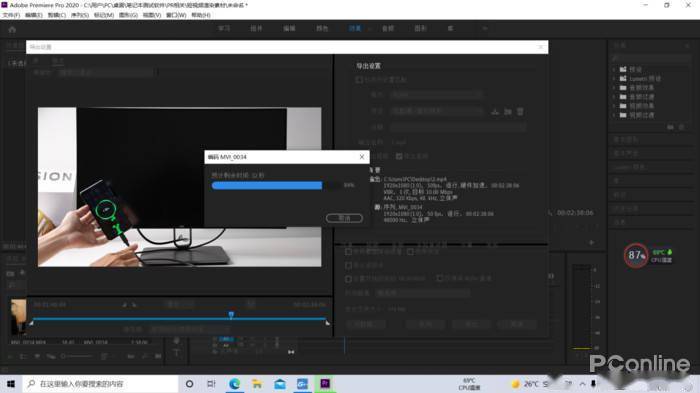Open the workspaces overflow chevron

[485, 28]
